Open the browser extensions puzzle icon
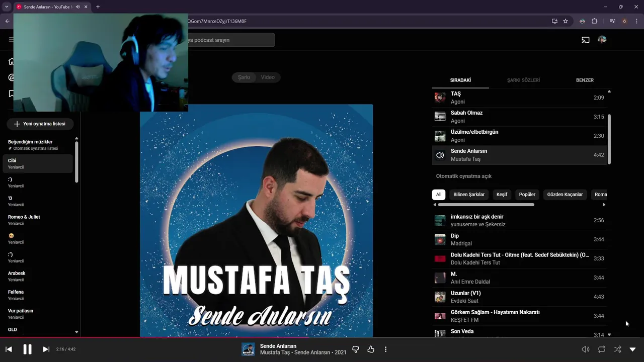Screen dimensions: 644x362 pos(595,21)
